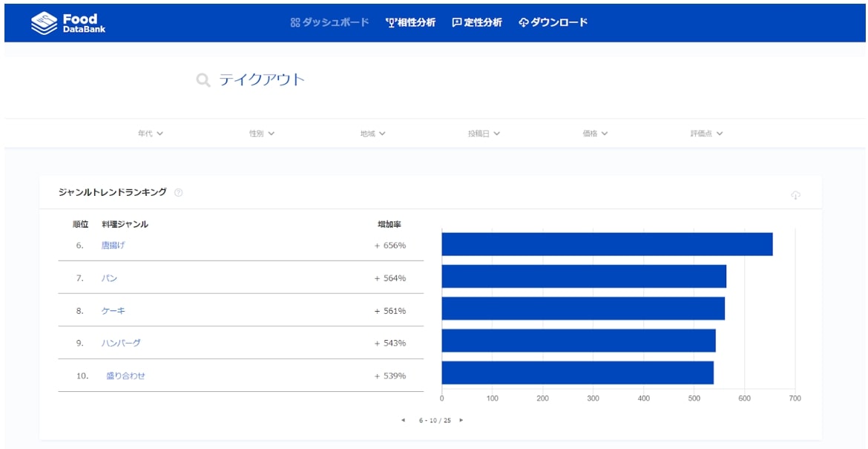The image size is (868, 449).
Task: Open the ダッシュボード tab
Action: (x=329, y=22)
